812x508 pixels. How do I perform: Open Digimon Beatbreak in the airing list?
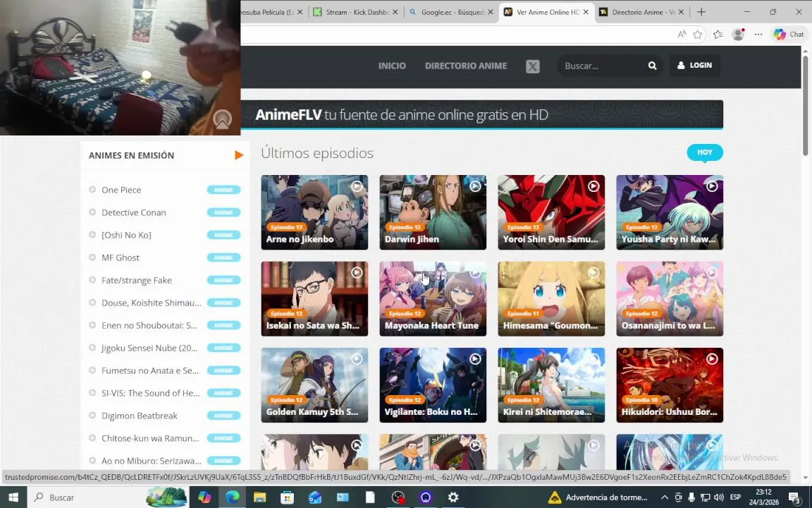[x=140, y=416]
